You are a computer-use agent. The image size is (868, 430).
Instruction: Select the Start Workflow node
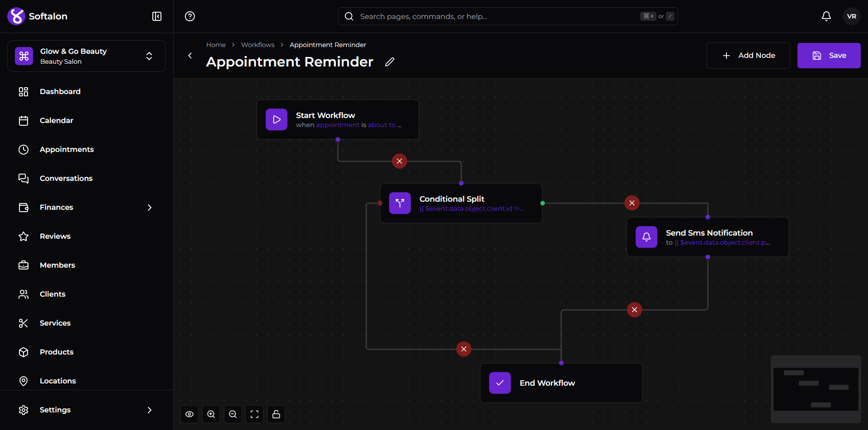click(338, 119)
